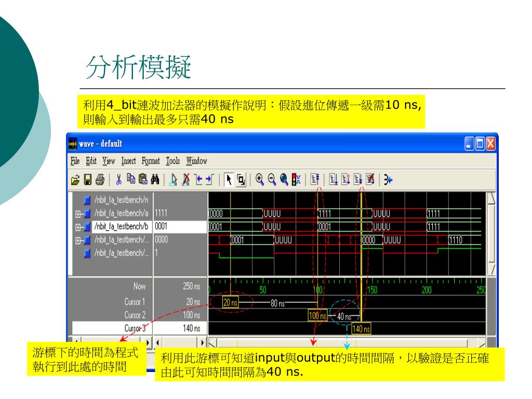The height and width of the screenshot is (399, 532).
Task: Click the traffic light Stop simulation icon
Action: click(x=296, y=179)
